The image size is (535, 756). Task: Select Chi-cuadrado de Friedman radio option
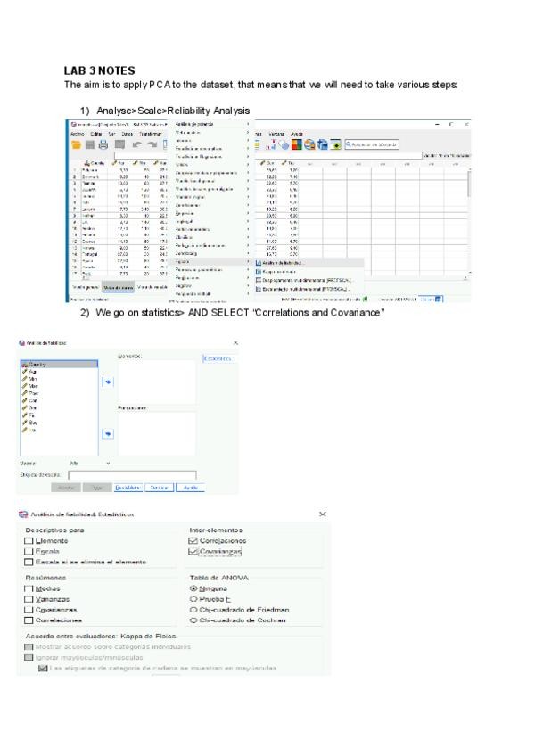[193, 610]
